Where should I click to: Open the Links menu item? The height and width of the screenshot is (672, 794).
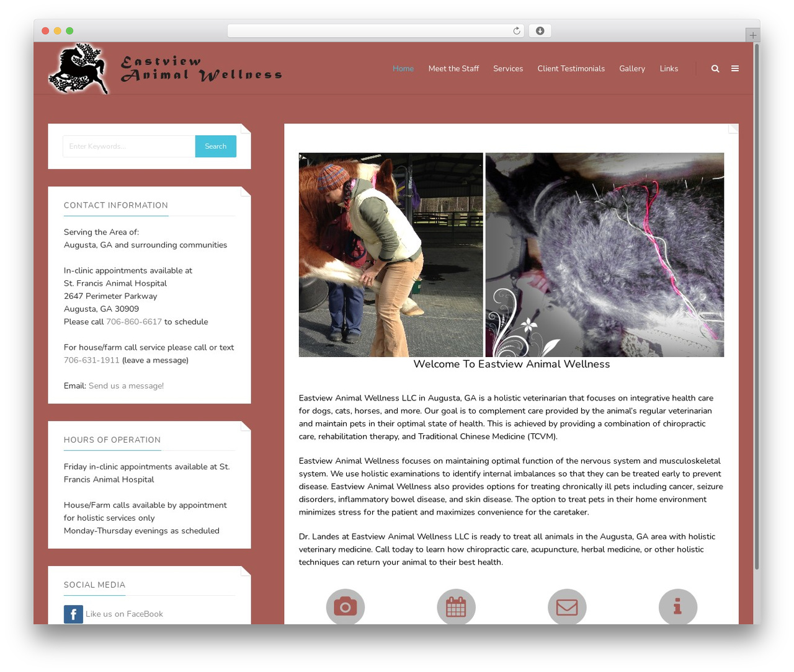coord(669,69)
